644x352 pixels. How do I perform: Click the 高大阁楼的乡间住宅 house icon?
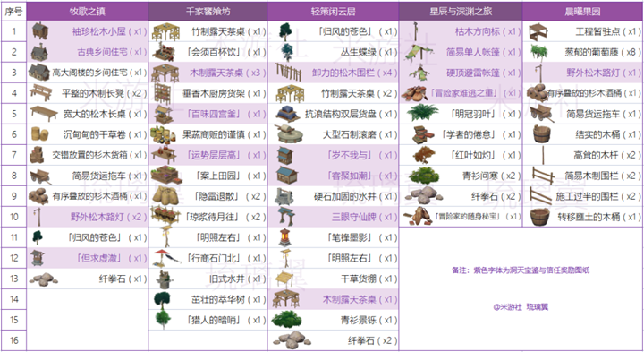click(38, 73)
